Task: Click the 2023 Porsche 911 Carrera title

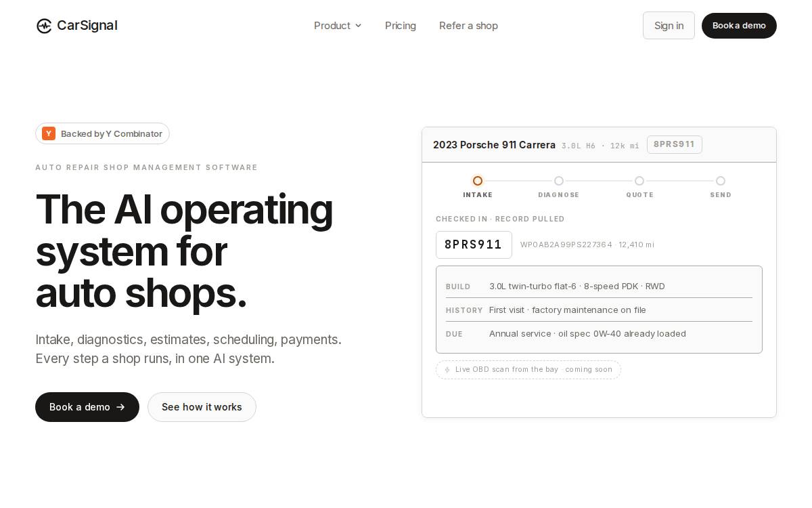Action: pos(494,145)
